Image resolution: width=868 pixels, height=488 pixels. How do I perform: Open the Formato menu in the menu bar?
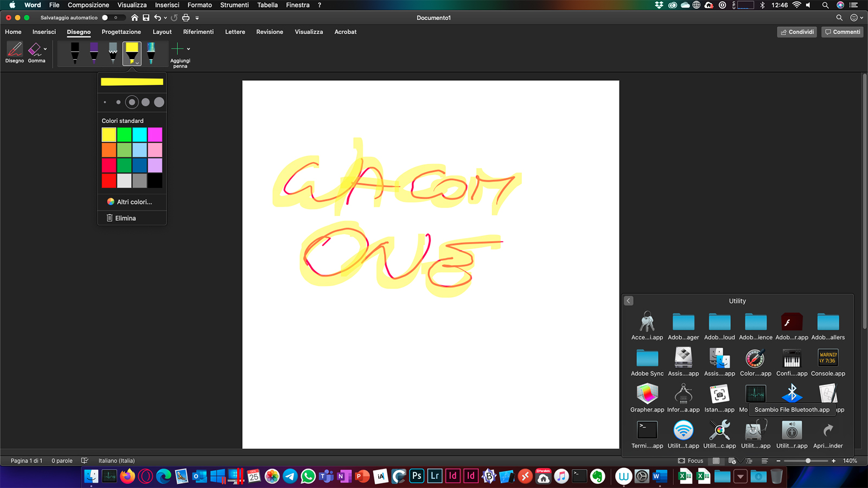[199, 5]
